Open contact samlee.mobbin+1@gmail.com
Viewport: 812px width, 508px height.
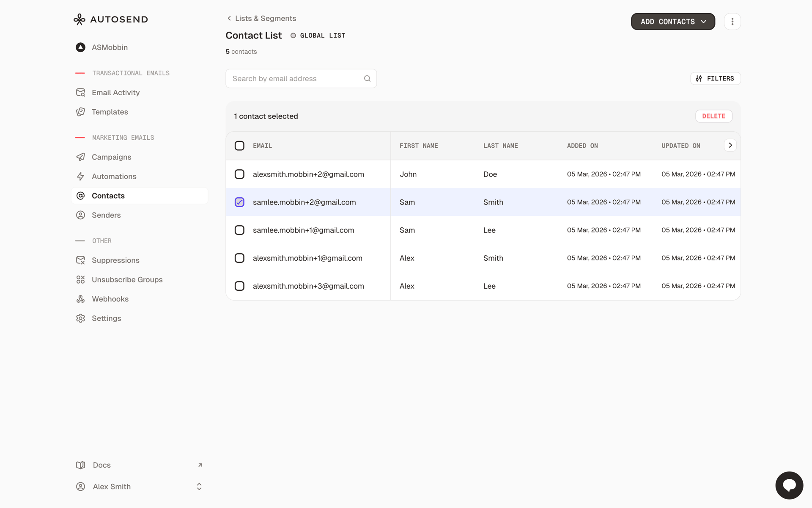point(303,230)
